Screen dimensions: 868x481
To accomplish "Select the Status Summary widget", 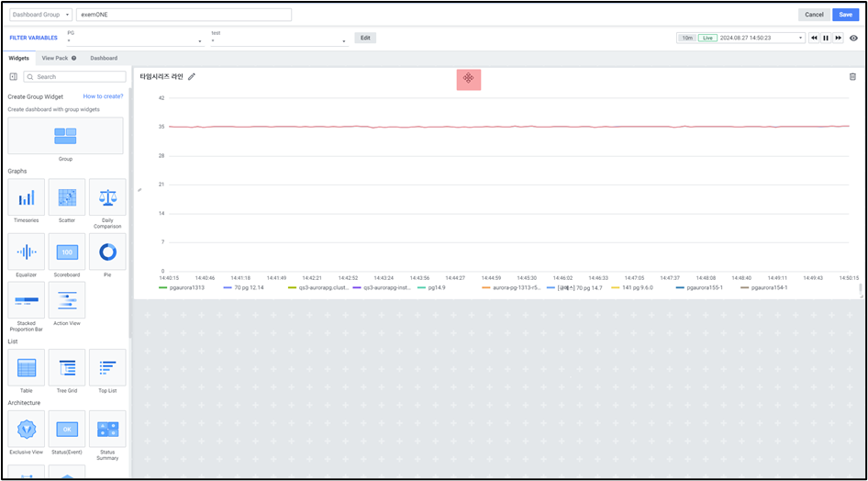I will pos(106,429).
